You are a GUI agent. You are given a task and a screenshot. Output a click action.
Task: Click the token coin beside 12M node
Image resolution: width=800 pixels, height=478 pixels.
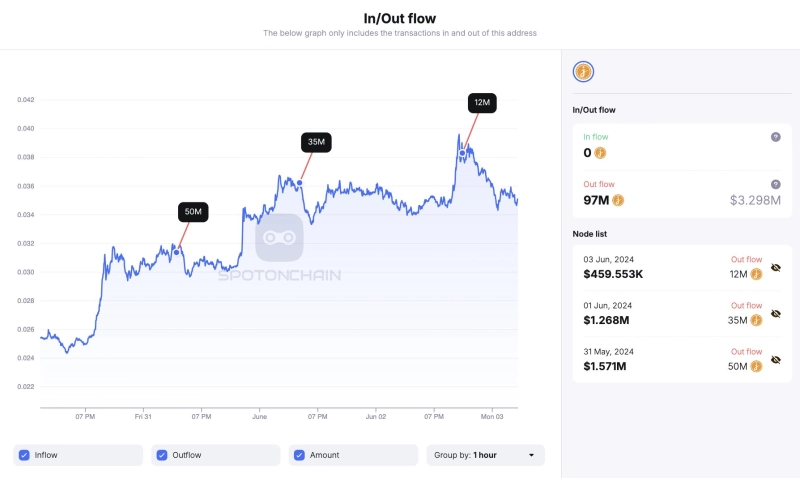(756, 274)
